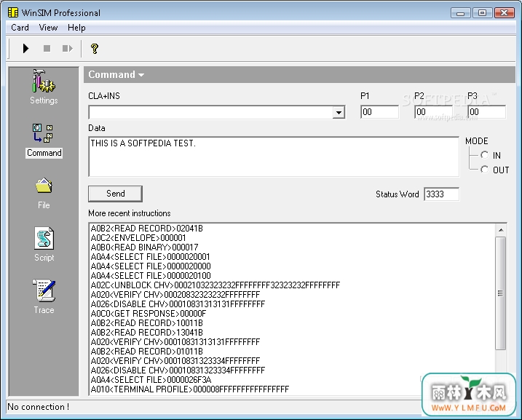Click the P2 input field
The width and height of the screenshot is (522, 420).
[433, 112]
